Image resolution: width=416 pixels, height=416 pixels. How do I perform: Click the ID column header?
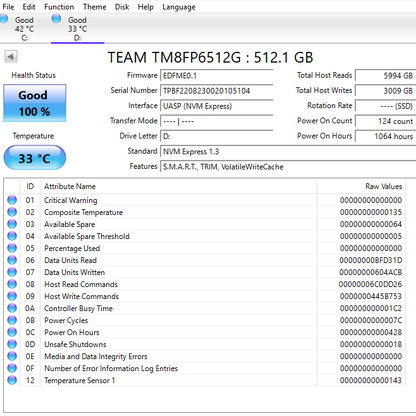point(30,186)
